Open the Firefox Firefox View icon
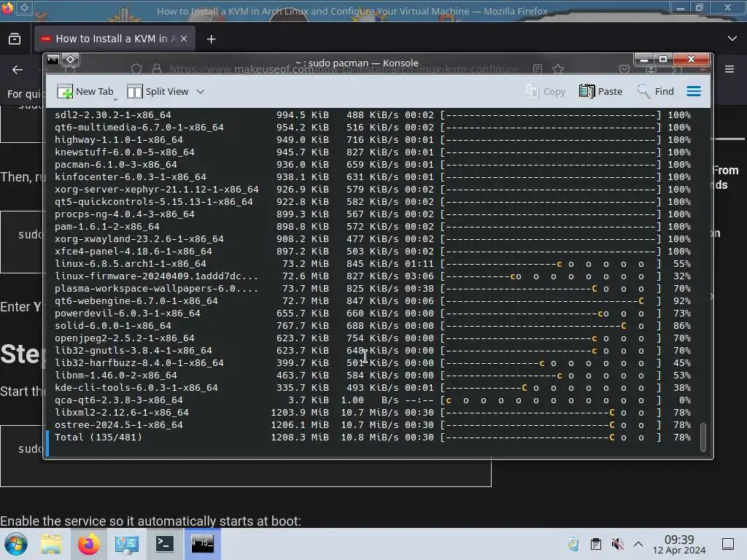Viewport: 747px width, 560px height. click(15, 39)
